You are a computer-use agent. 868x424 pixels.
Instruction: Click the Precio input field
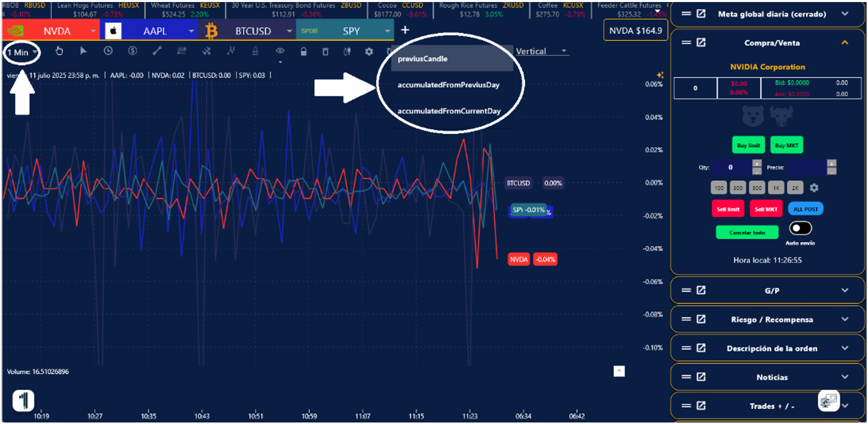click(x=806, y=167)
